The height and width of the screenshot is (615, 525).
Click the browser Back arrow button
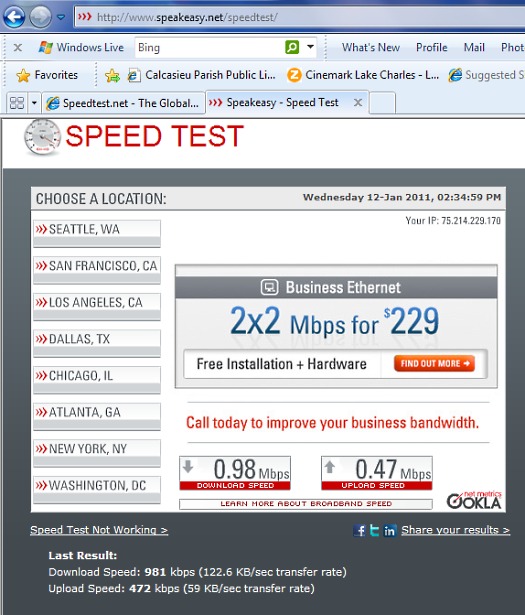(x=14, y=17)
